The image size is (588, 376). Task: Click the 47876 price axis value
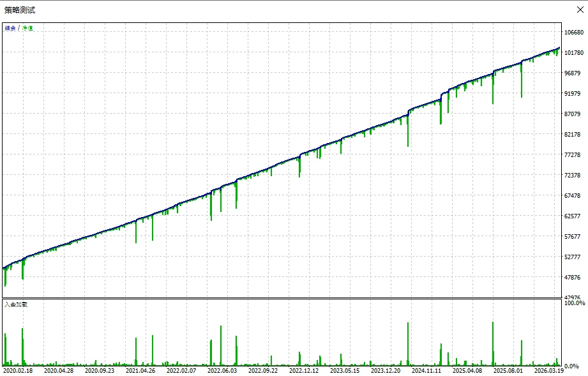pos(573,278)
